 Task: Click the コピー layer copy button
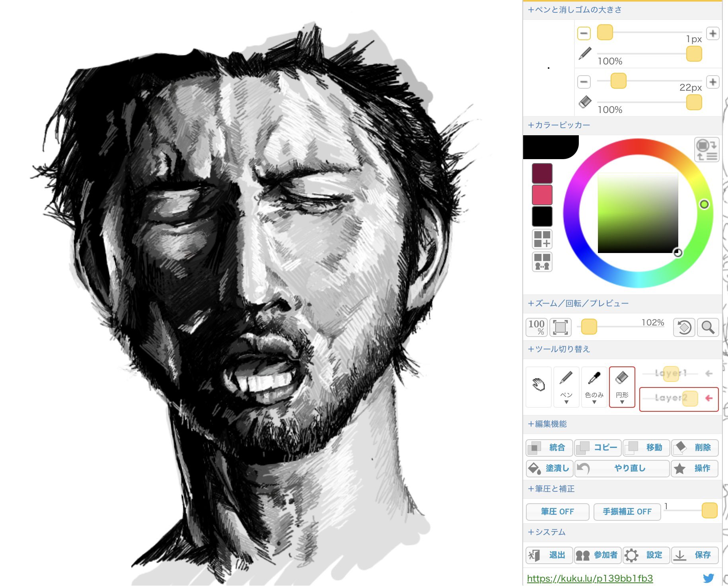[598, 448]
